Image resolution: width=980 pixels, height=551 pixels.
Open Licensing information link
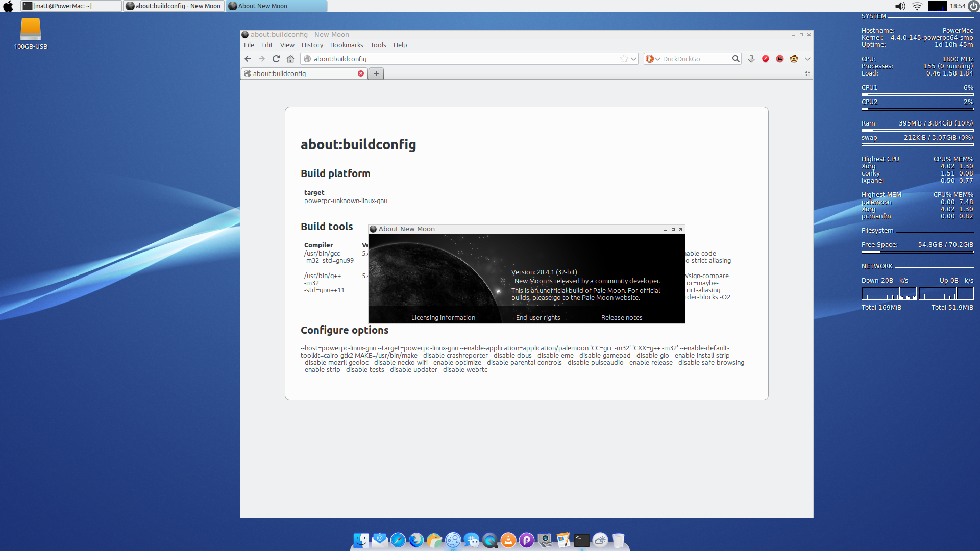pos(443,317)
